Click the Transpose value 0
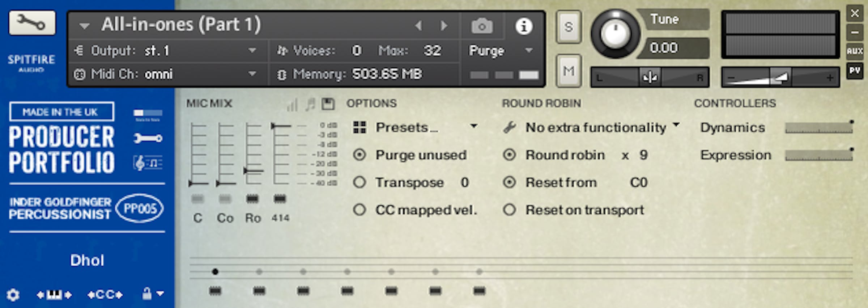 coord(465,182)
